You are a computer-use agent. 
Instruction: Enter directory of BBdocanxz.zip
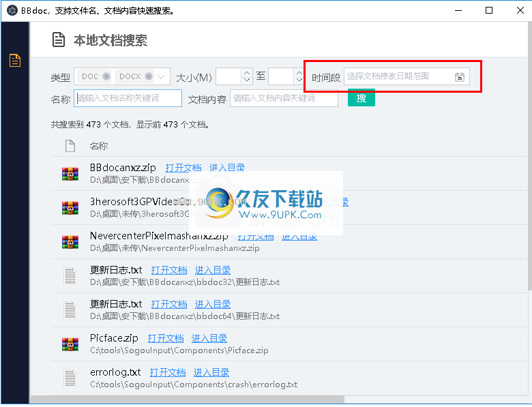227,168
